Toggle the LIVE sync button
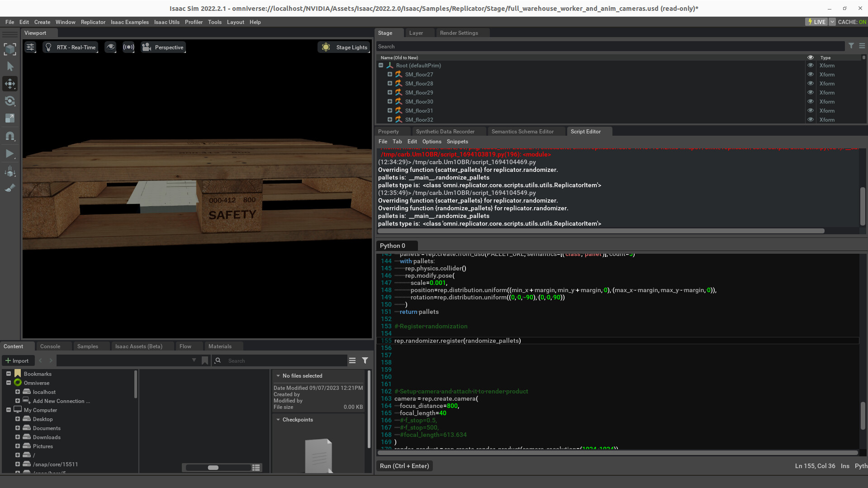The width and height of the screenshot is (868, 488). click(816, 22)
